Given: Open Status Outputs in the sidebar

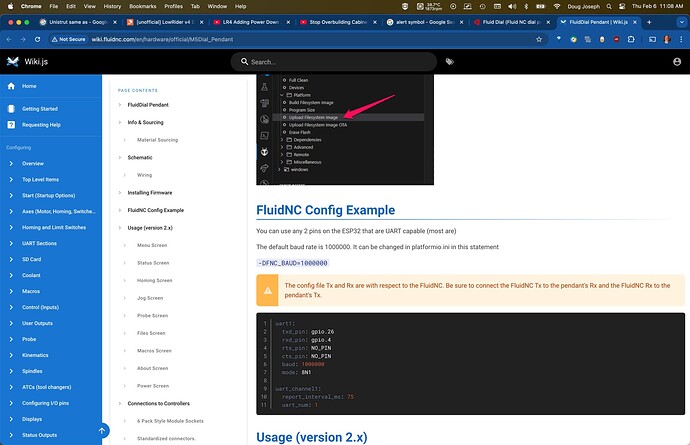Looking at the screenshot, I should tap(40, 435).
